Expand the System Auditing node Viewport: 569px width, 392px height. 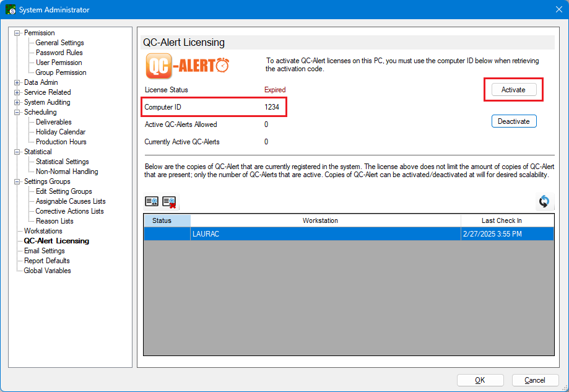17,102
